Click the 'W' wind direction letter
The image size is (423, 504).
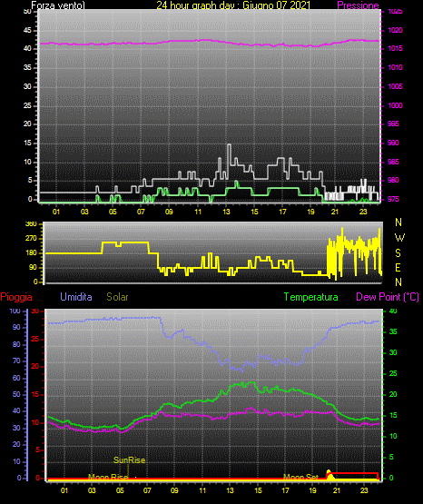point(399,238)
